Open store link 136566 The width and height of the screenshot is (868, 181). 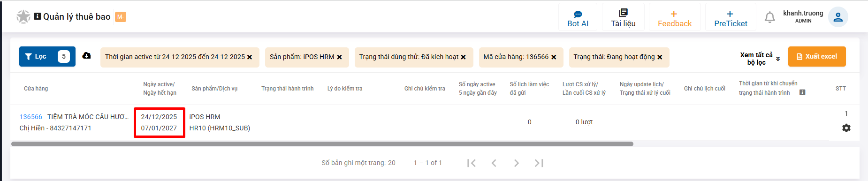coord(31,117)
